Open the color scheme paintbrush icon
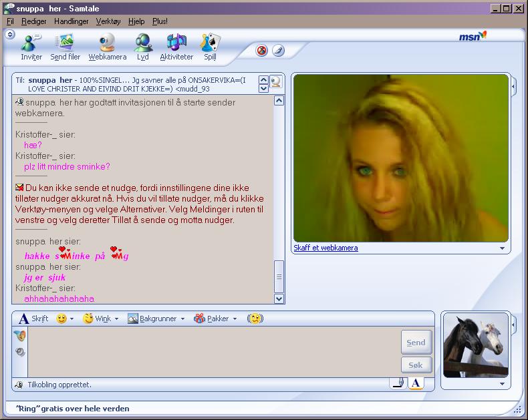The image size is (528, 420). [278, 51]
